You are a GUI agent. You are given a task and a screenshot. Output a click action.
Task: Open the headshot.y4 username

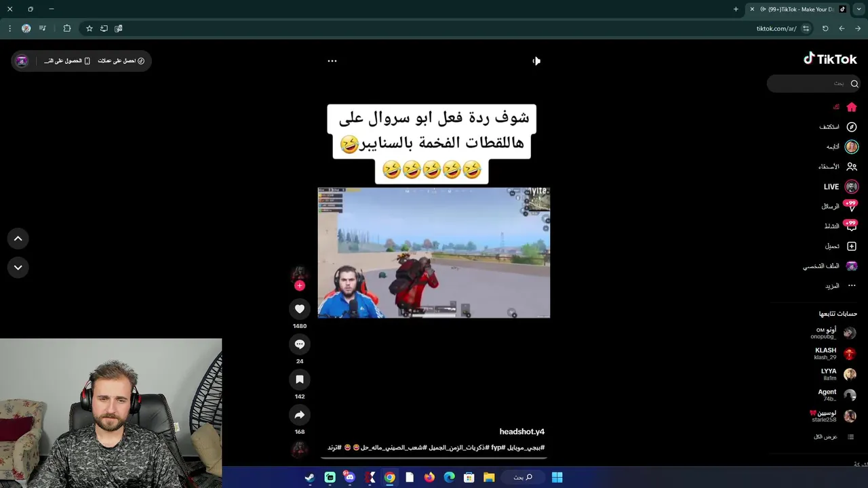pyautogui.click(x=522, y=432)
